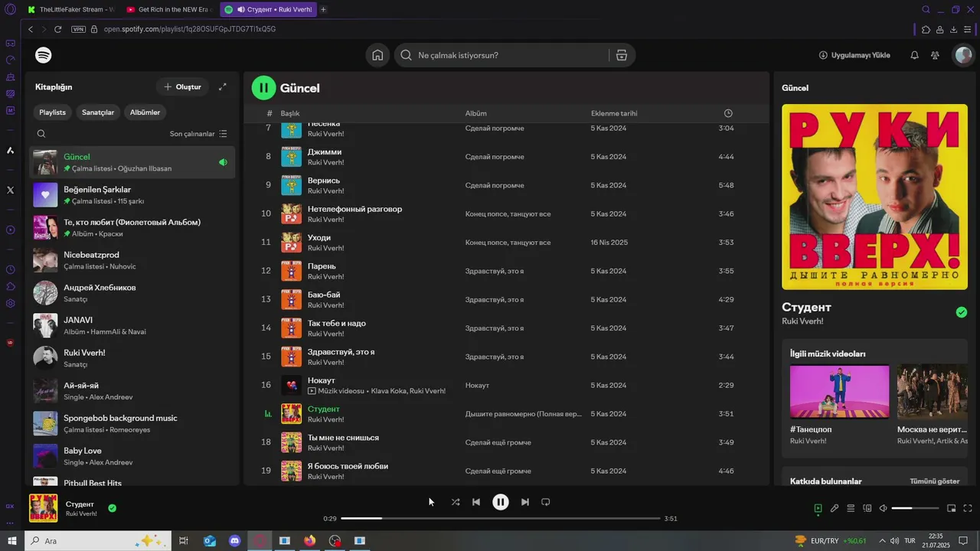Viewport: 980px width, 551px height.
Task: Open Spotify home via the logo
Action: (44, 55)
